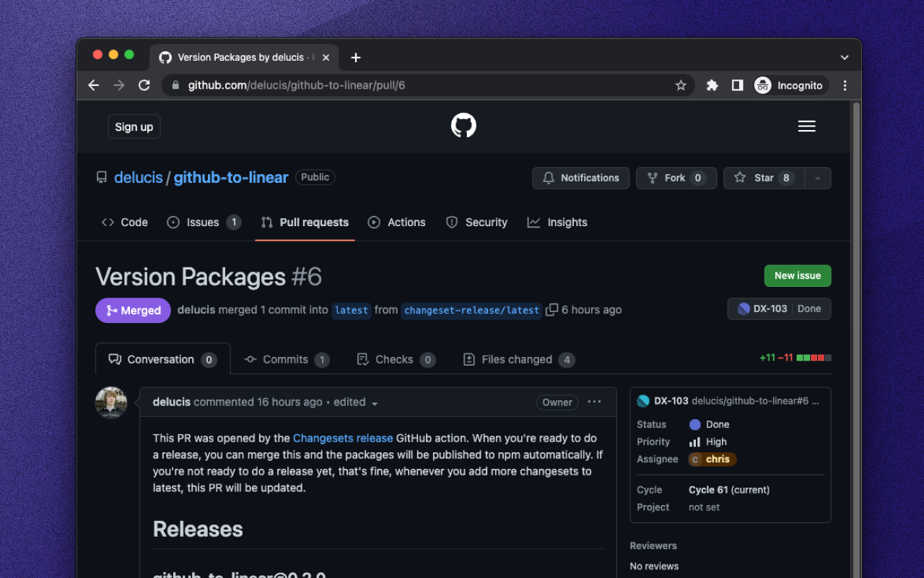924x578 pixels.
Task: Open the github-to-linear repository link
Action: 231,177
